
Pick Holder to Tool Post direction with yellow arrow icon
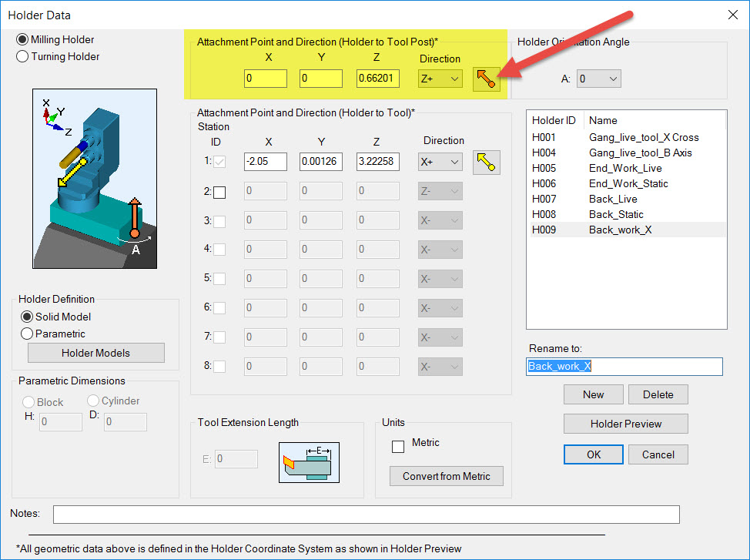point(486,79)
